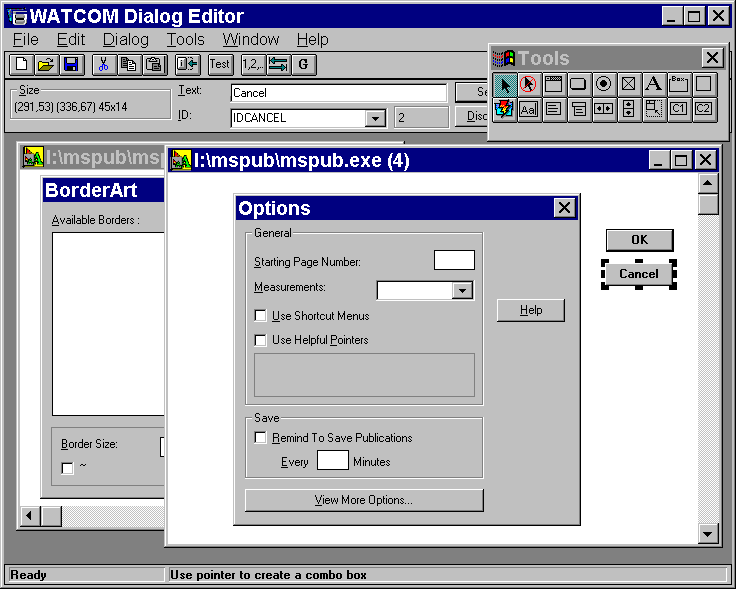Pick the static text 'A' tool
The width and height of the screenshot is (736, 589).
coord(653,85)
